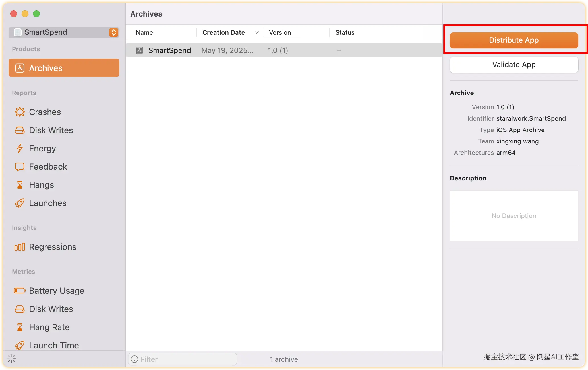The height and width of the screenshot is (370, 588).
Task: Click the Hangs hourglass icon
Action: coord(20,185)
